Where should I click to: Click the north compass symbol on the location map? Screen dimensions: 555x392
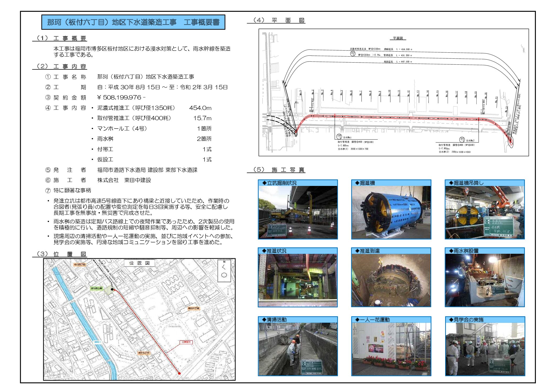224,271
